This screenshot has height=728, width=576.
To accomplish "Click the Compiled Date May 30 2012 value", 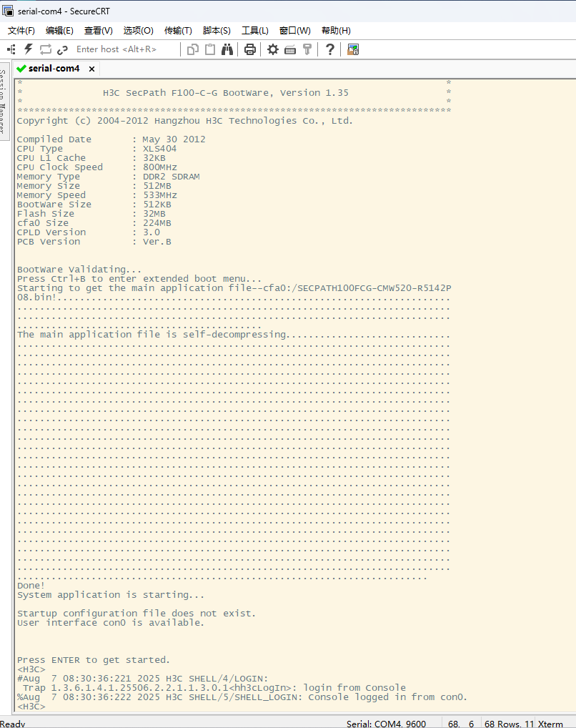I will point(174,139).
